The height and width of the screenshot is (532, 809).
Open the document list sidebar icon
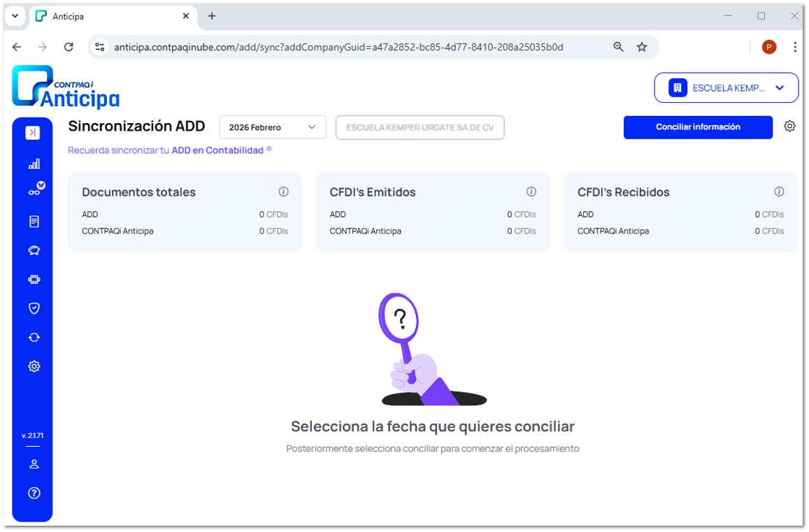click(34, 222)
